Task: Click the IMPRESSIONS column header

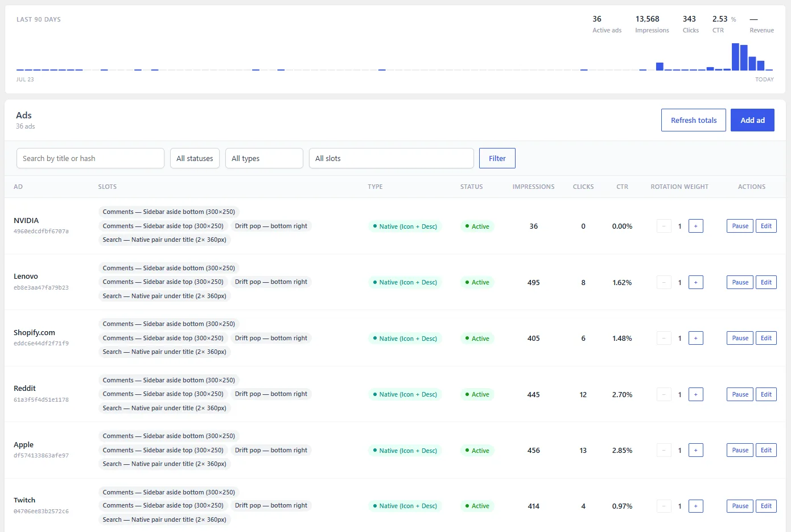Action: tap(533, 187)
